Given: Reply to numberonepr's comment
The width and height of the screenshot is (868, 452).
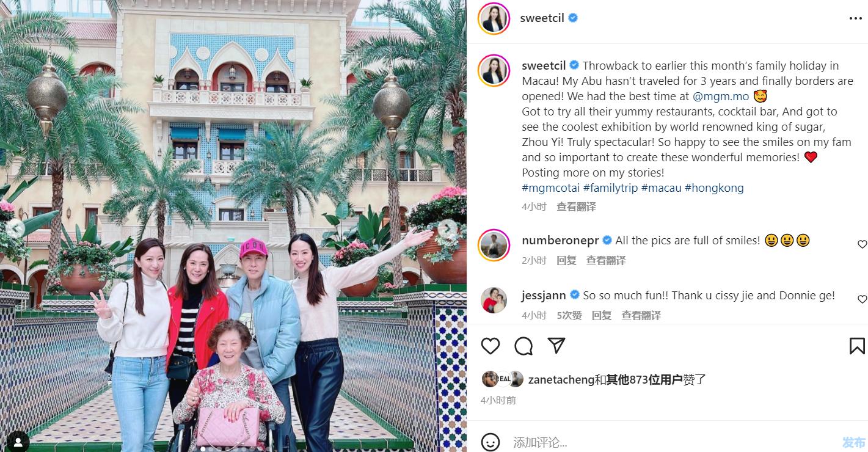Looking at the screenshot, I should pos(566,260).
